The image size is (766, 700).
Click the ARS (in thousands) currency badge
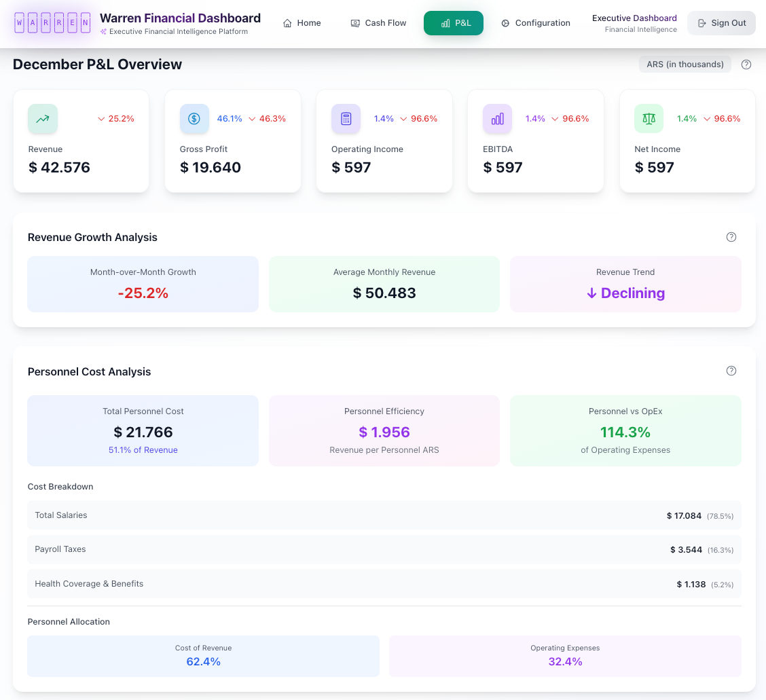point(685,65)
